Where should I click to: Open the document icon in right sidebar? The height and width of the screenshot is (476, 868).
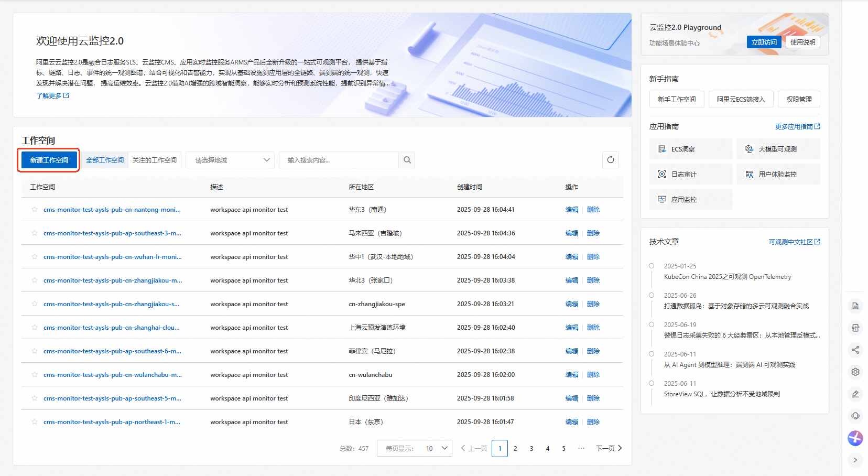(x=855, y=306)
